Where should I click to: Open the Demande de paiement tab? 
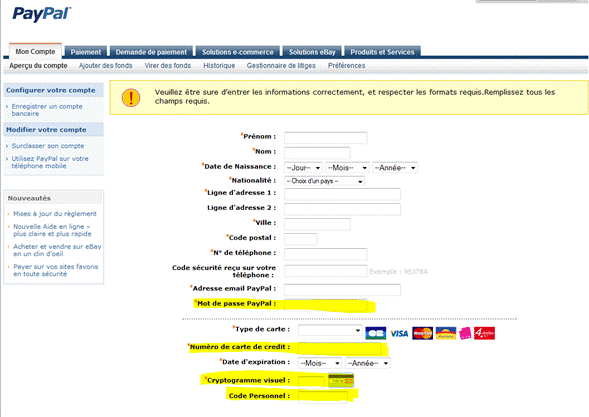(x=151, y=52)
